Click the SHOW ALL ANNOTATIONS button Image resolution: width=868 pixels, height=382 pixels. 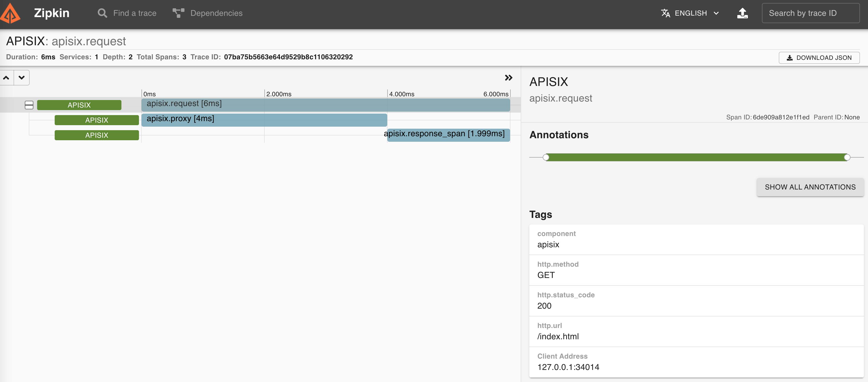[810, 187]
